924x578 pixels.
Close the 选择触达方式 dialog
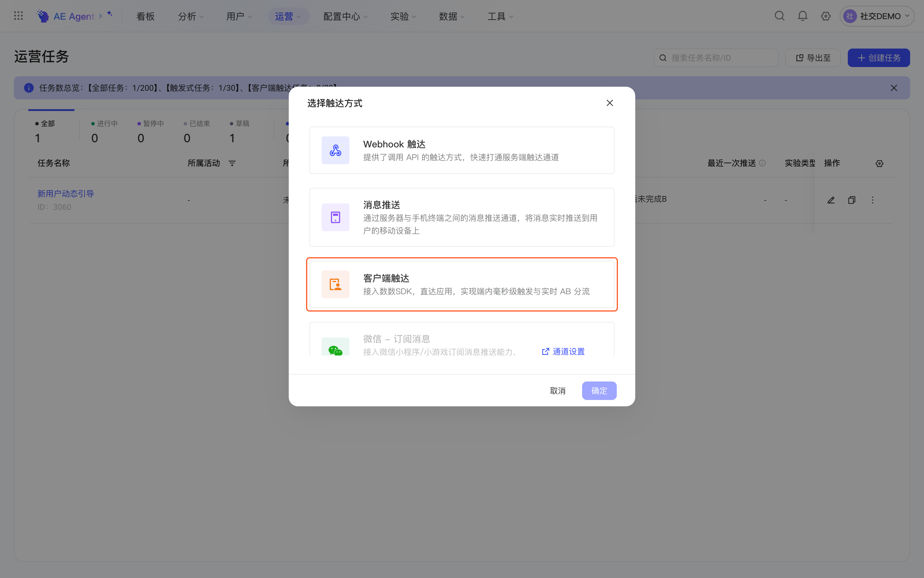click(610, 103)
